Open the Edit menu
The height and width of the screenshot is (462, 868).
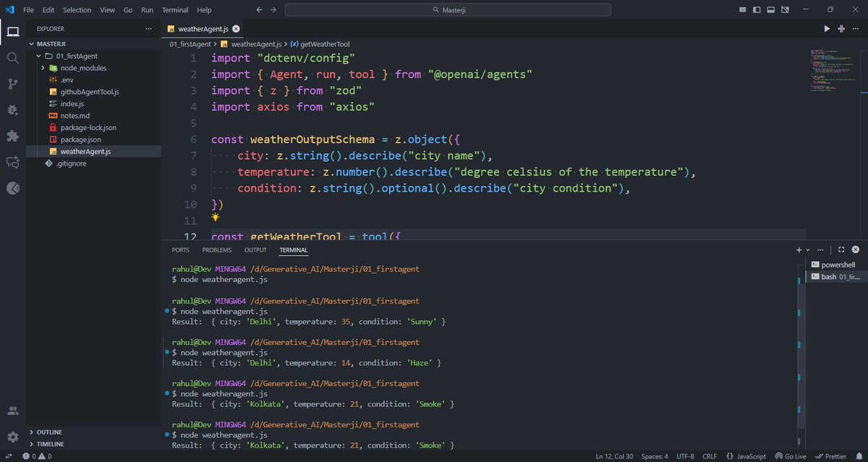point(48,10)
